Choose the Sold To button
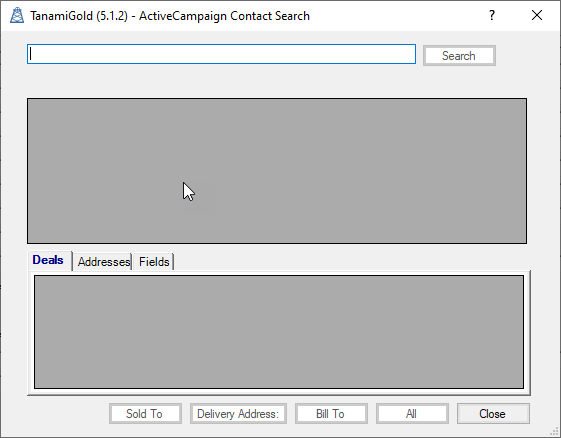This screenshot has width=561, height=438. (145, 414)
